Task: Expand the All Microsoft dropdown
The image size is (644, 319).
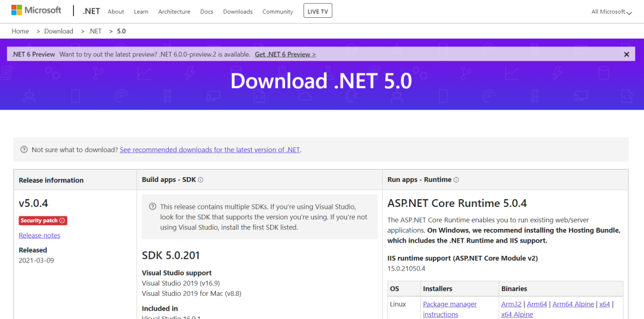Action: click(x=611, y=12)
